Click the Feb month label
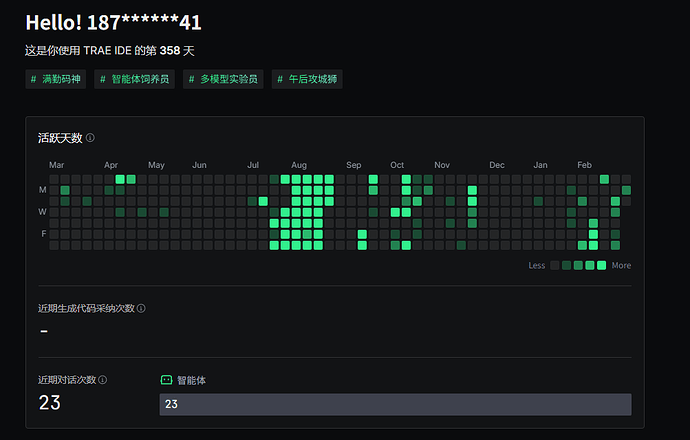The height and width of the screenshot is (440, 690). tap(584, 165)
